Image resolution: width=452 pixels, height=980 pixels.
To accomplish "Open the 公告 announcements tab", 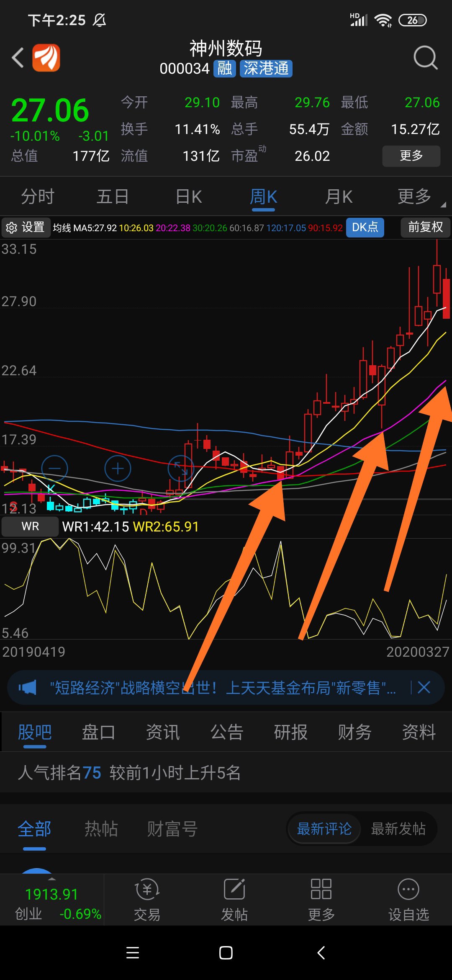I will pos(226,732).
